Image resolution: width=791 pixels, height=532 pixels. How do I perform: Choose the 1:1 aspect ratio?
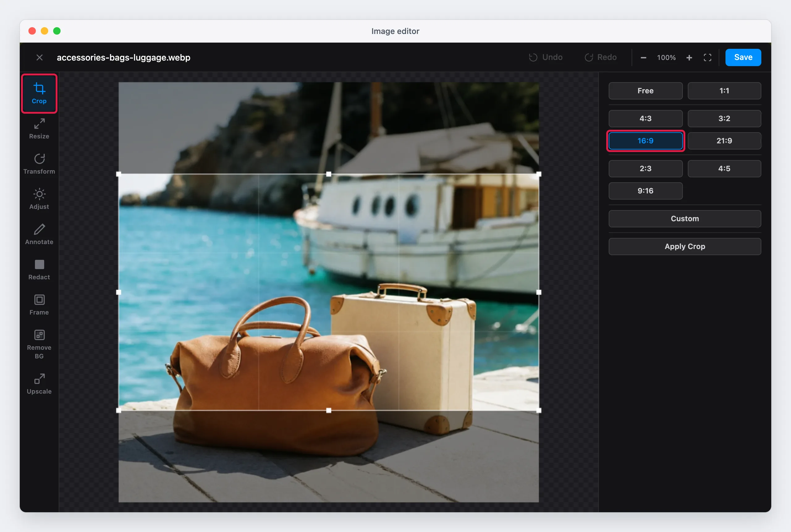coord(724,91)
